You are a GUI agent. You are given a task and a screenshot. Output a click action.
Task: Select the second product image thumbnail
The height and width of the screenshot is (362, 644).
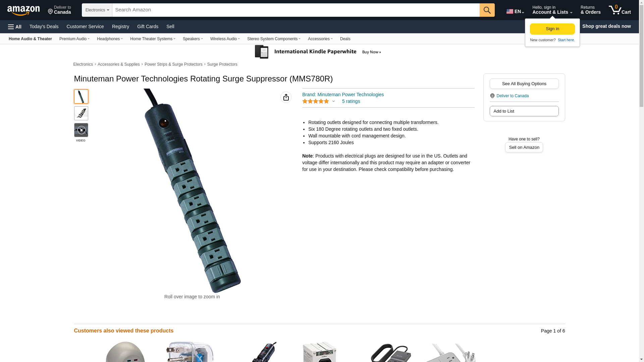tap(81, 113)
